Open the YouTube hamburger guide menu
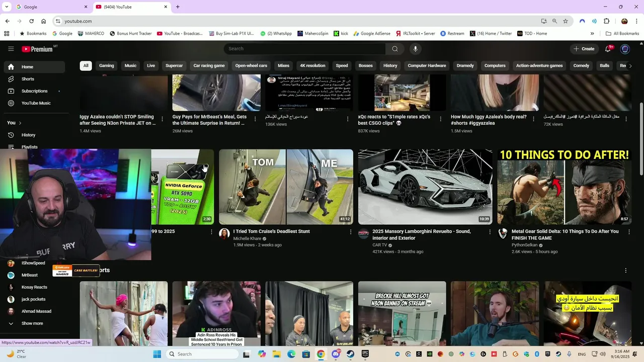The height and width of the screenshot is (362, 644). pyautogui.click(x=11, y=49)
